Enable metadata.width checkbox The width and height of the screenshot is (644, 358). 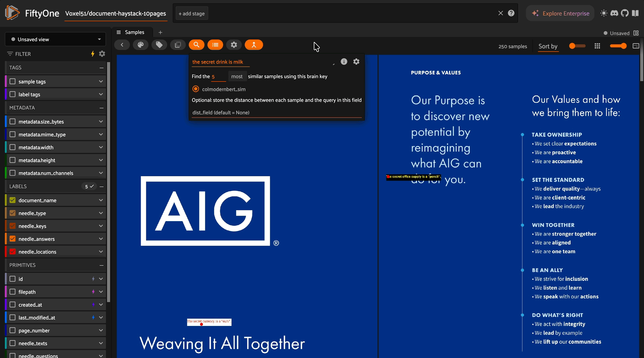tap(13, 147)
